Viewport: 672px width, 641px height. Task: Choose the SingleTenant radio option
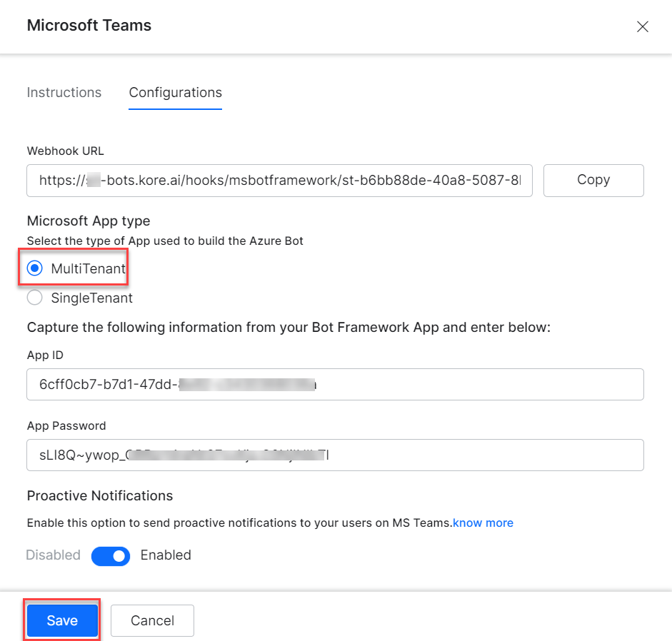coord(35,298)
